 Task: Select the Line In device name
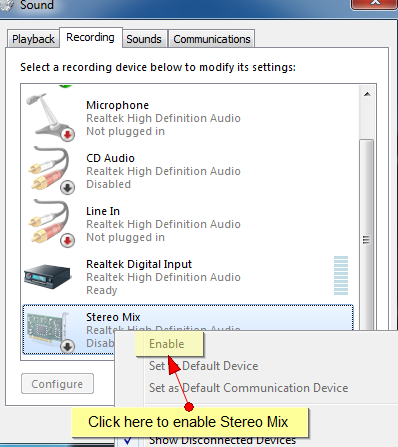click(103, 211)
